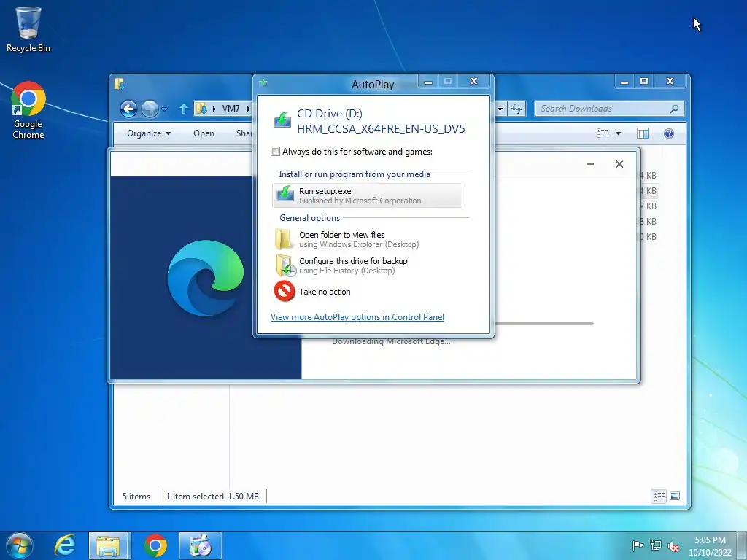
Task: Open Google Chrome from the taskbar
Action: pos(155,545)
